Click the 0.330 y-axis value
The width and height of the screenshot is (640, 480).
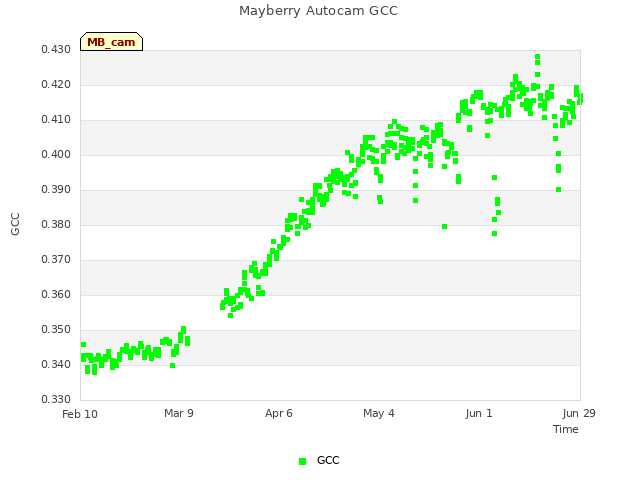point(56,400)
